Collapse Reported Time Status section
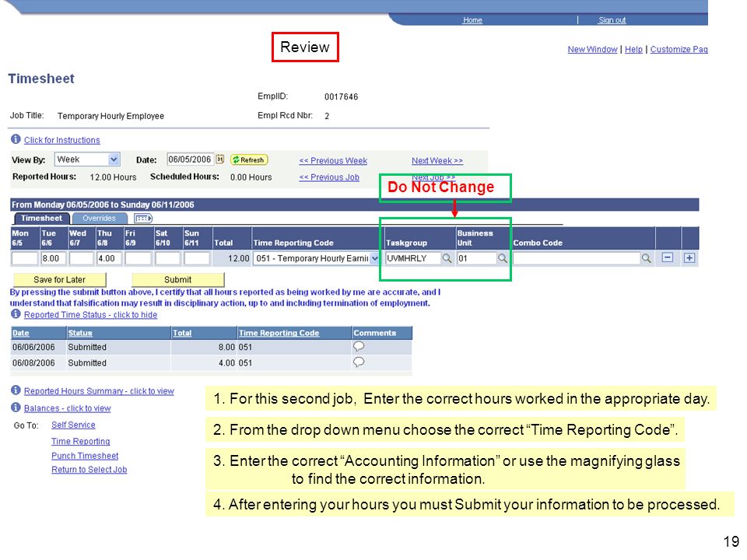Image resolution: width=747 pixels, height=560 pixels. click(x=90, y=315)
